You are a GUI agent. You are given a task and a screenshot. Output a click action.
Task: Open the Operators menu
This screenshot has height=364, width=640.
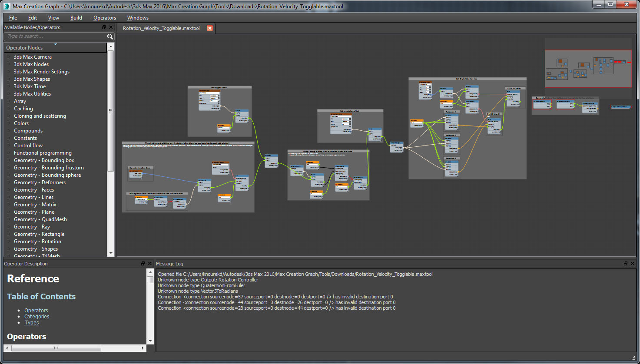pos(104,18)
